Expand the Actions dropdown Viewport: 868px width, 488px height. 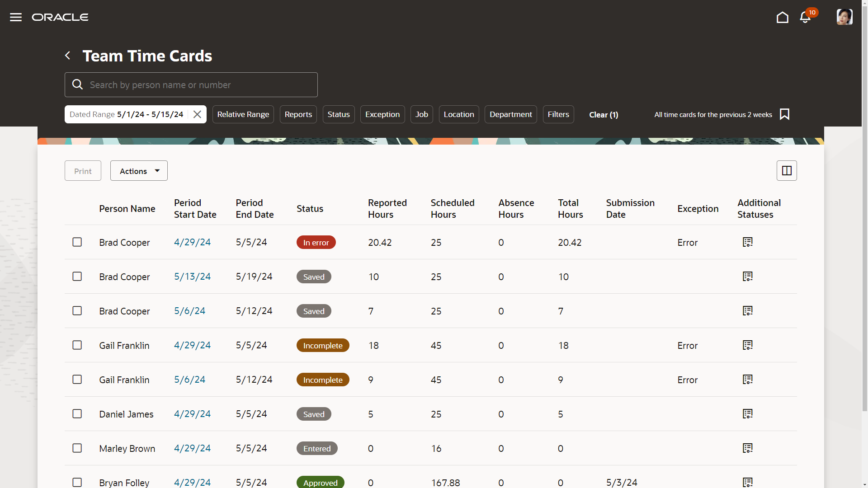click(x=139, y=171)
